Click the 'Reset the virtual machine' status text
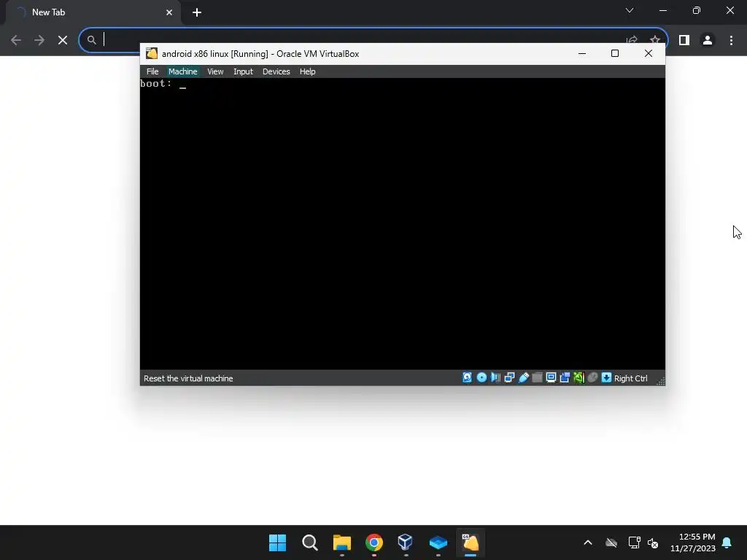Screen dimensions: 747x560 (188, 378)
